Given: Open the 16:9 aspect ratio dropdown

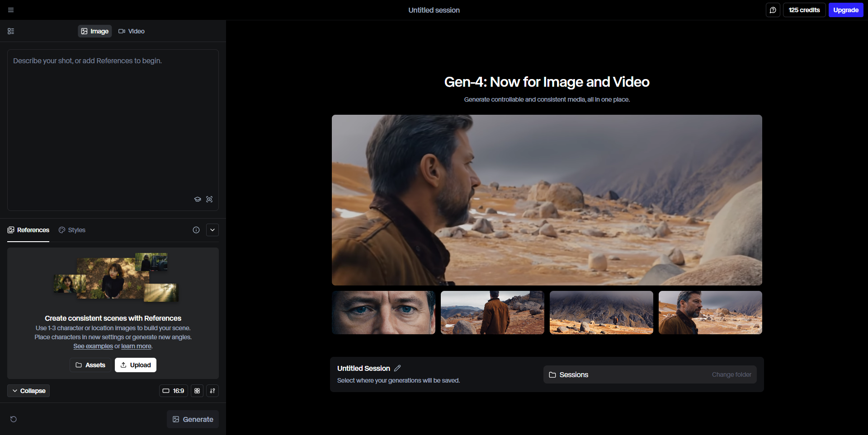Looking at the screenshot, I should [x=173, y=391].
